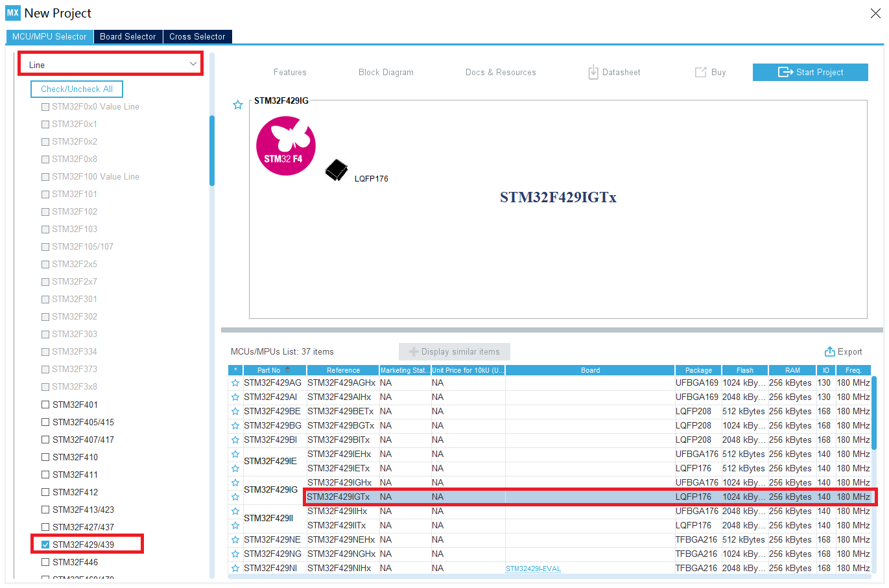Star the STM32F429NI row
Screen dimensions: 889x588
[x=235, y=569]
